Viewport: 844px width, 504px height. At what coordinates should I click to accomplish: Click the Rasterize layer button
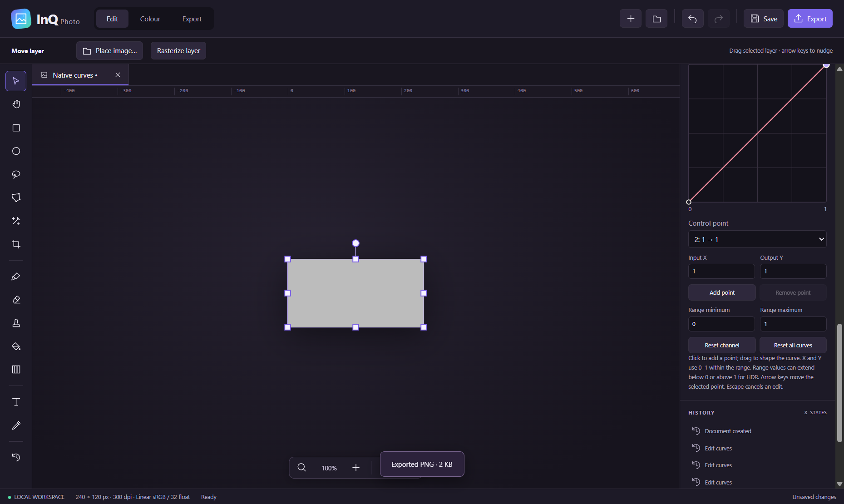pos(178,51)
